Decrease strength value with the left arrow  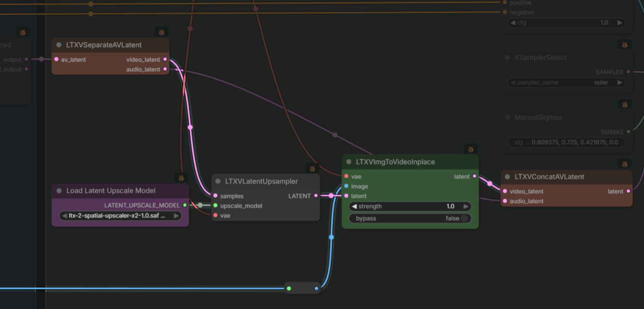point(354,207)
